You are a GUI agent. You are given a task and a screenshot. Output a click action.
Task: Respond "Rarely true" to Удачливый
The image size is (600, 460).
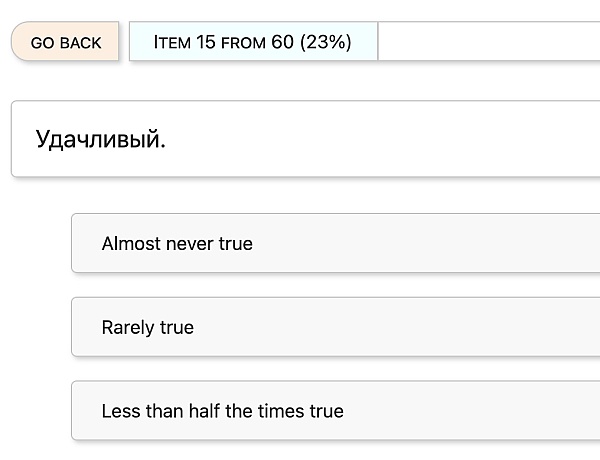[335, 327]
